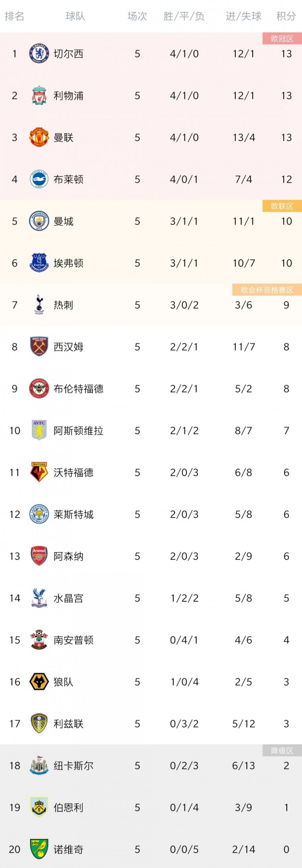Click the Chelsea club crest

[39, 54]
